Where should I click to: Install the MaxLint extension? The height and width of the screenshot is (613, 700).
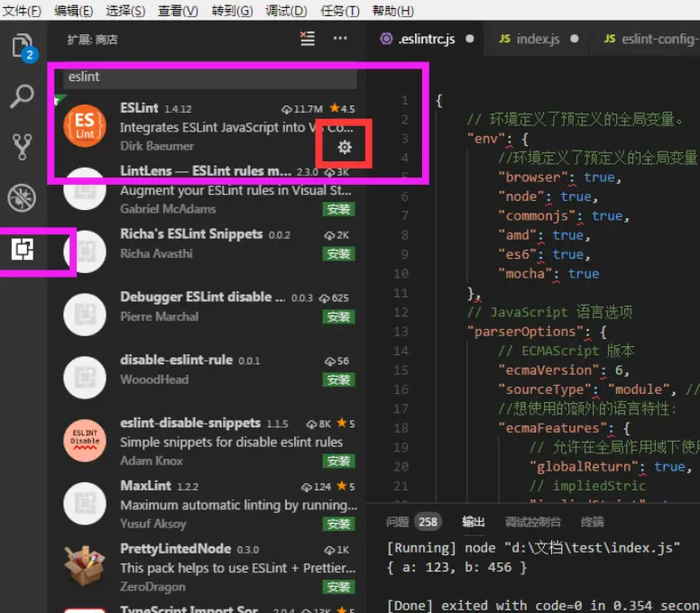[x=338, y=524]
